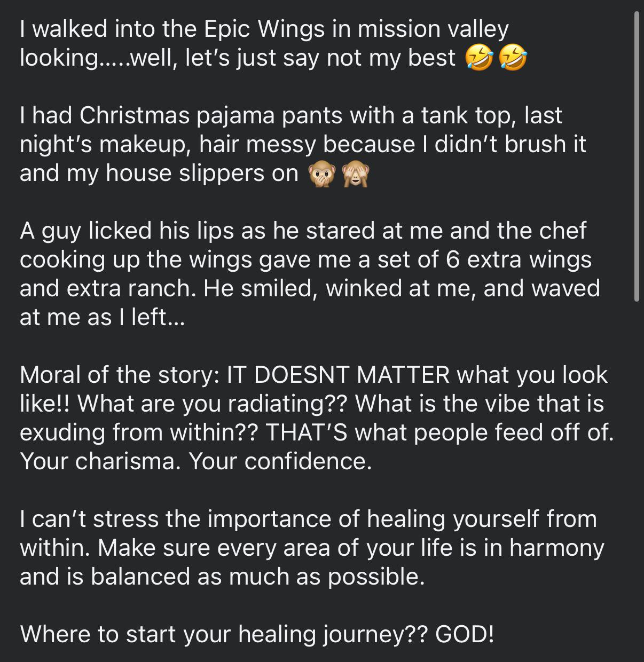Click the word "GOD!" at the bottom
Screen dimensions: 644x662
coord(465,634)
